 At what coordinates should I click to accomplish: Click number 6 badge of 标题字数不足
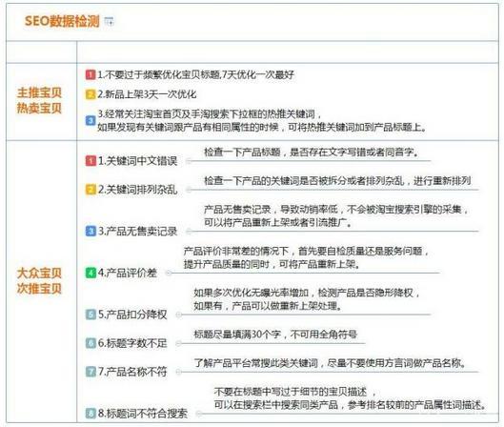91,343
